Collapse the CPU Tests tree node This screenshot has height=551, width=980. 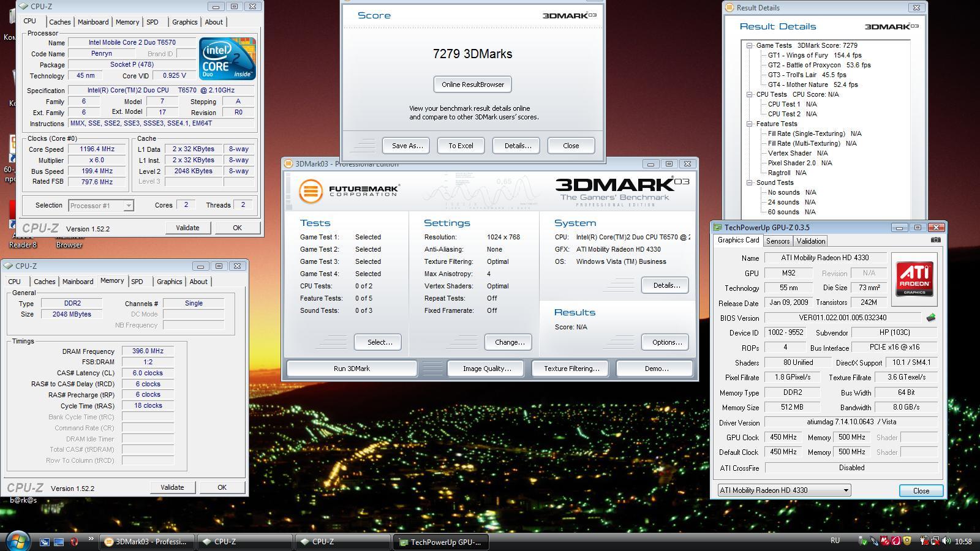click(749, 94)
